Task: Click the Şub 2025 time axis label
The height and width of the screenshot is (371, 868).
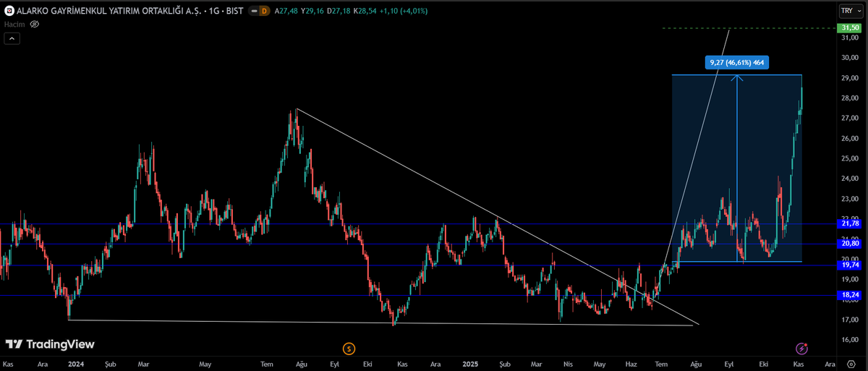Action: (505, 364)
